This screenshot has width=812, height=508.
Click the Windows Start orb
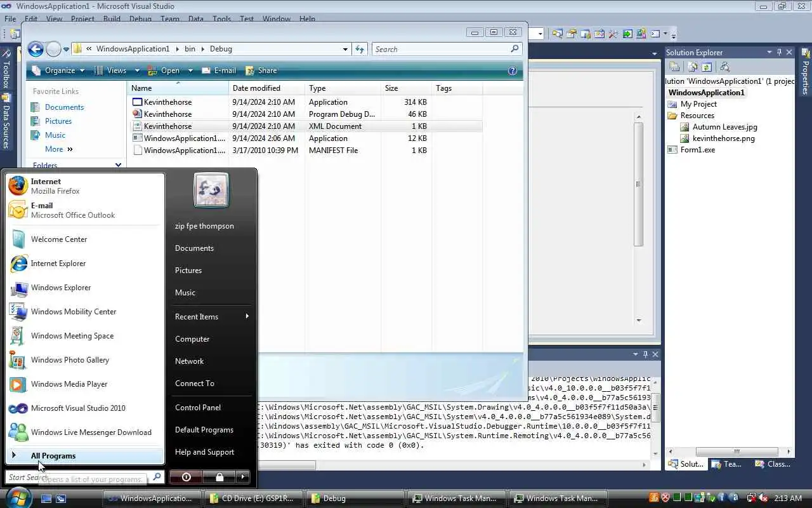(x=17, y=497)
